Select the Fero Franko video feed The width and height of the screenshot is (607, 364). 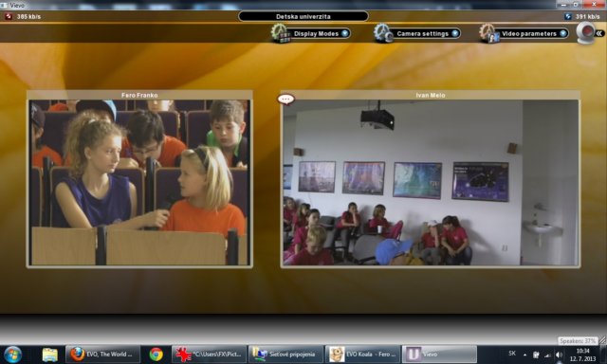(139, 182)
